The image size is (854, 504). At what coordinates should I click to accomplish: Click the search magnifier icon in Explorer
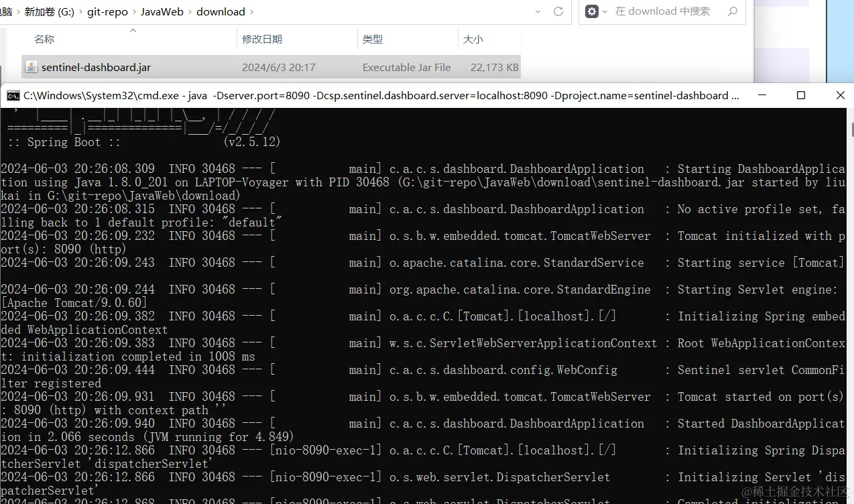[733, 11]
